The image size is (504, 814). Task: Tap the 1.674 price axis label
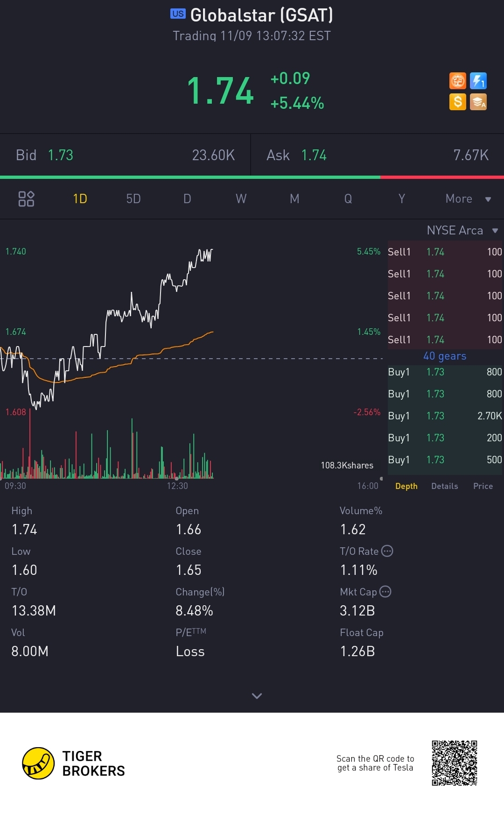[x=16, y=332]
